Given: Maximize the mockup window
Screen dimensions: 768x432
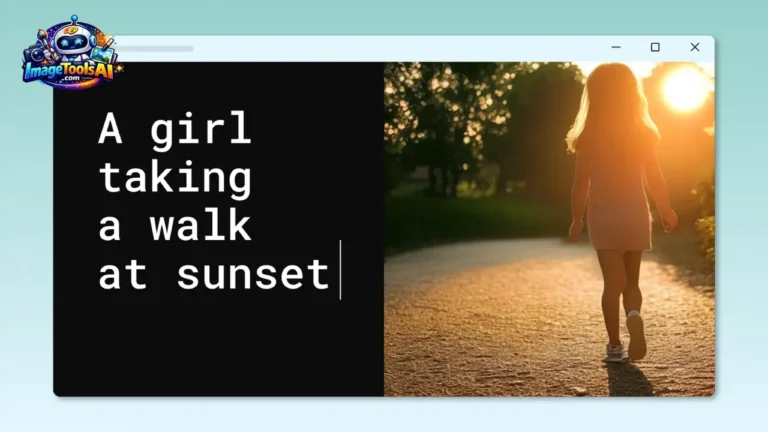Looking at the screenshot, I should point(655,47).
